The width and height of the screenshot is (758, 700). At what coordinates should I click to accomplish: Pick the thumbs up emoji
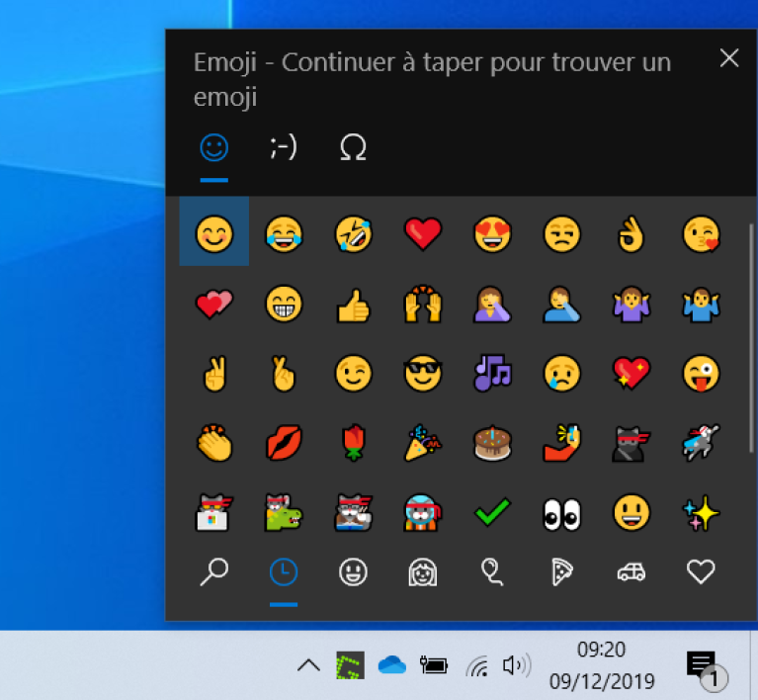pos(353,304)
